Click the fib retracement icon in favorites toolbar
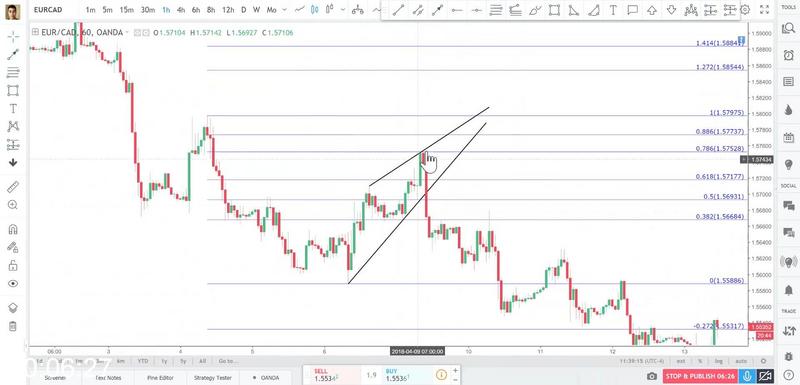 click(495, 10)
